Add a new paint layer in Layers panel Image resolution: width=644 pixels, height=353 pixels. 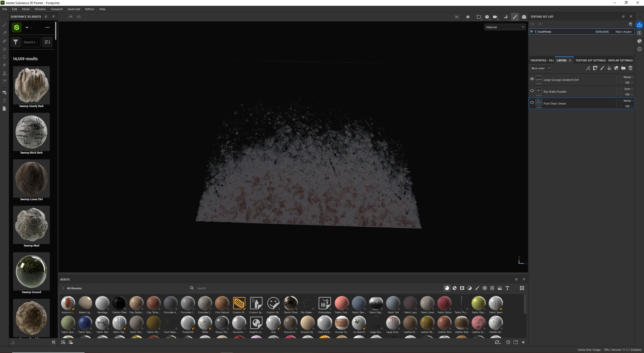[x=602, y=68]
